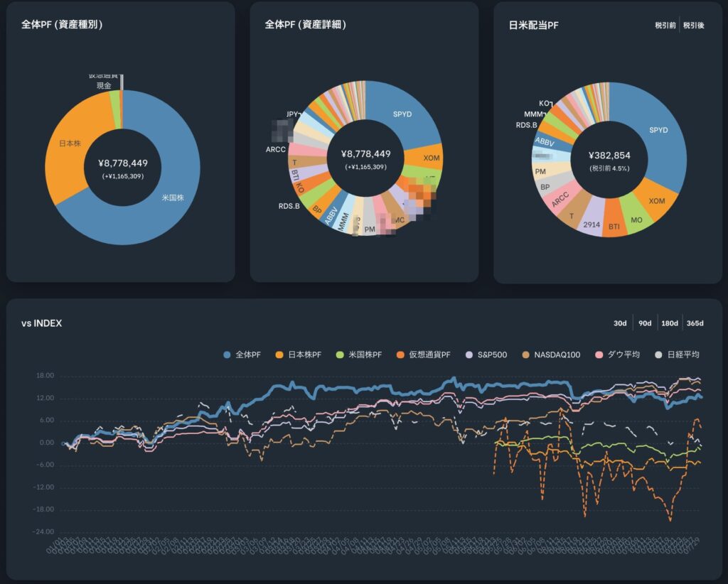Switch chart range to 30d
The width and height of the screenshot is (728, 584).
(620, 323)
